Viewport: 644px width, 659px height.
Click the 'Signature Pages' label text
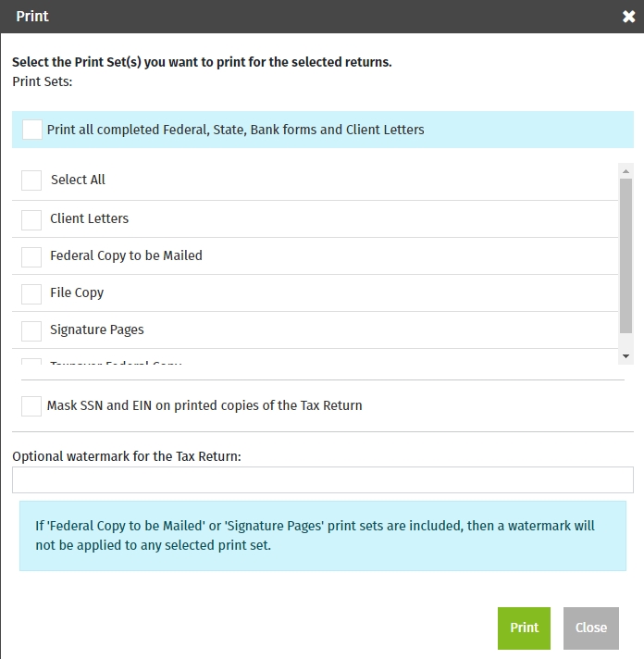[97, 330]
